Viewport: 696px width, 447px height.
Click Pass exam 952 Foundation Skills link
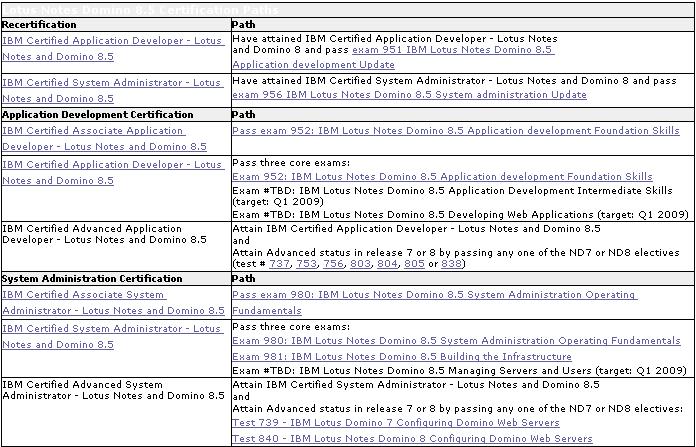tap(456, 131)
